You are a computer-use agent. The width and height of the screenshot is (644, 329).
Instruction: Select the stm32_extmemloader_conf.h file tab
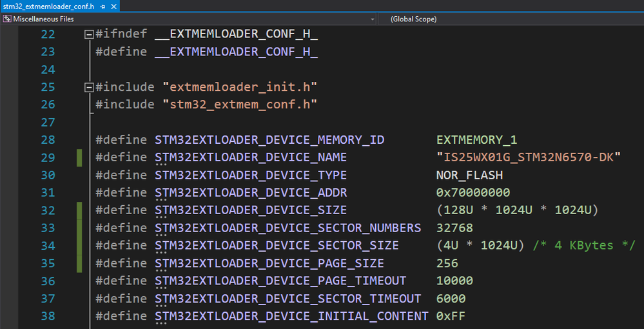61,6
